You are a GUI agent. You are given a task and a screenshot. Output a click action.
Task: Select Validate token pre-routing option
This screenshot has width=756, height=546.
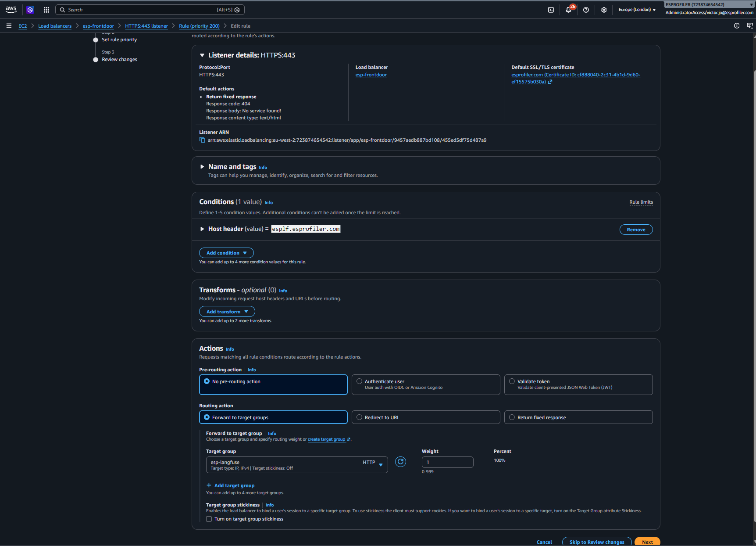[x=578, y=384]
